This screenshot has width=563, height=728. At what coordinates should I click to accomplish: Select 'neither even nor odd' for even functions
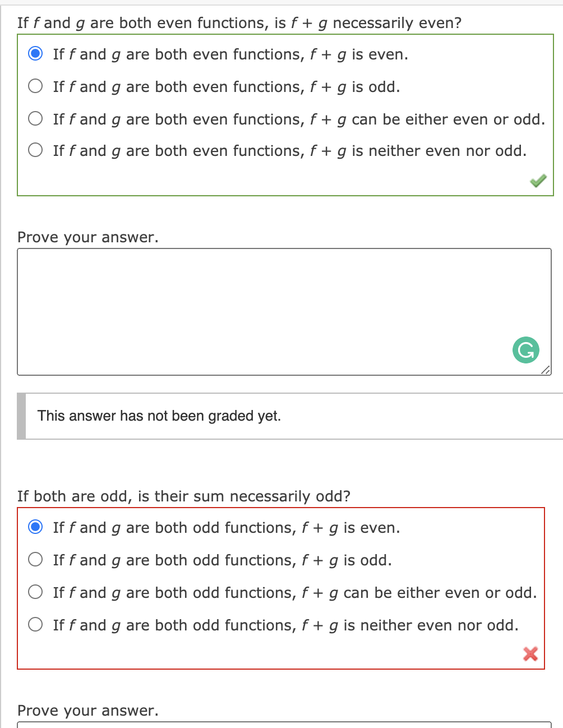[x=35, y=150]
